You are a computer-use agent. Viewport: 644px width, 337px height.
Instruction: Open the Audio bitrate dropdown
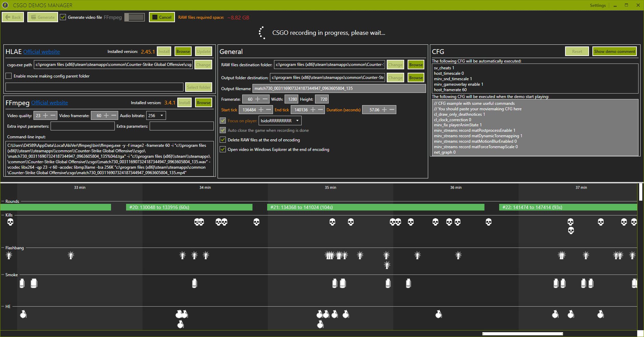(x=156, y=115)
